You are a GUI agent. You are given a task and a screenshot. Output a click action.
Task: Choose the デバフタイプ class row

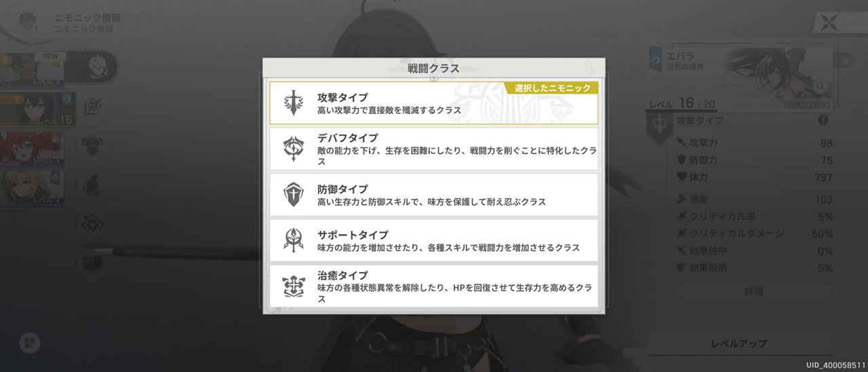click(434, 149)
